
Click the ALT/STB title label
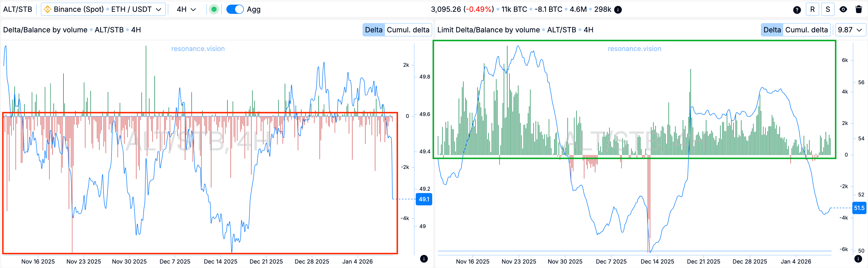click(17, 9)
